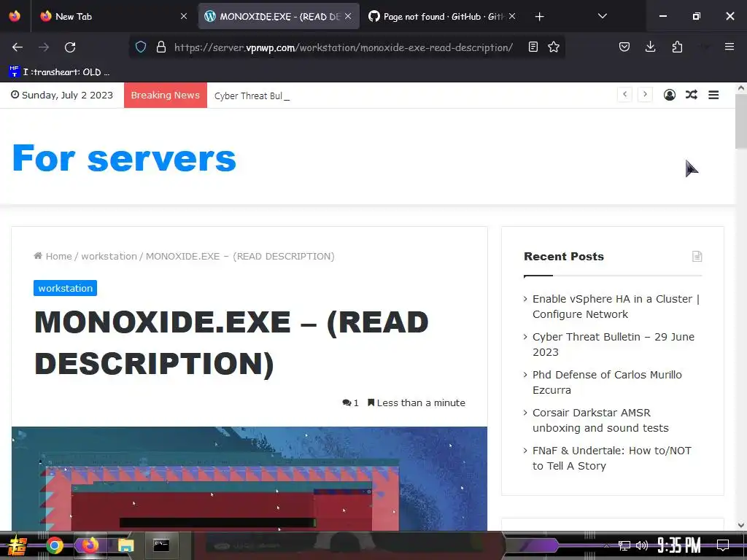This screenshot has height=560, width=747.
Task: Open the site sidebar hamburger menu
Action: (713, 95)
